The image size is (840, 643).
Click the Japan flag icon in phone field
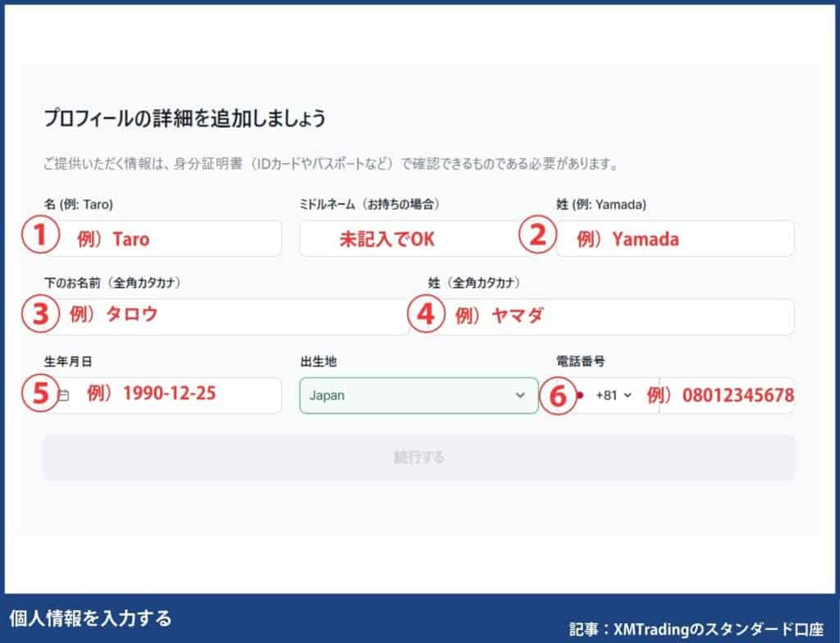click(x=580, y=396)
